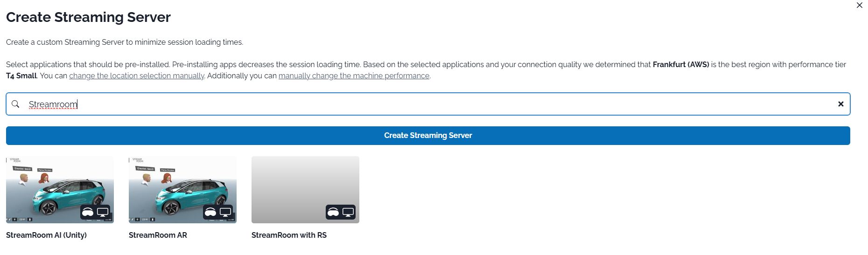Click VR headset icon on StreamRoom AI (Unity)

(x=88, y=213)
